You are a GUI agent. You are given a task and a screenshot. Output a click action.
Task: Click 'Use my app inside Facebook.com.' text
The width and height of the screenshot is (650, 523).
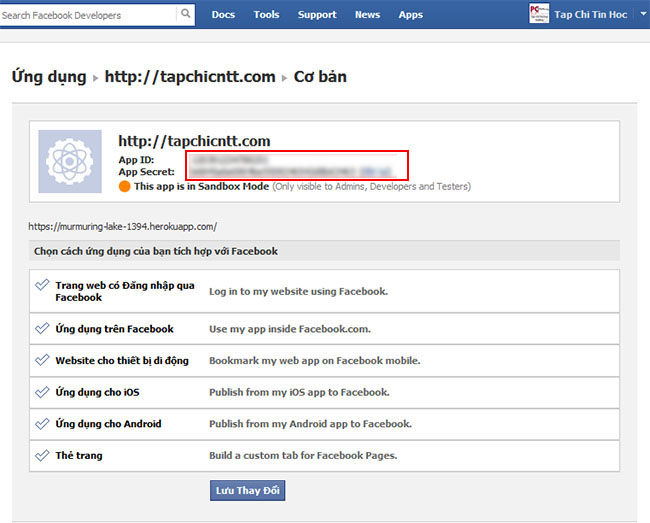(x=290, y=329)
